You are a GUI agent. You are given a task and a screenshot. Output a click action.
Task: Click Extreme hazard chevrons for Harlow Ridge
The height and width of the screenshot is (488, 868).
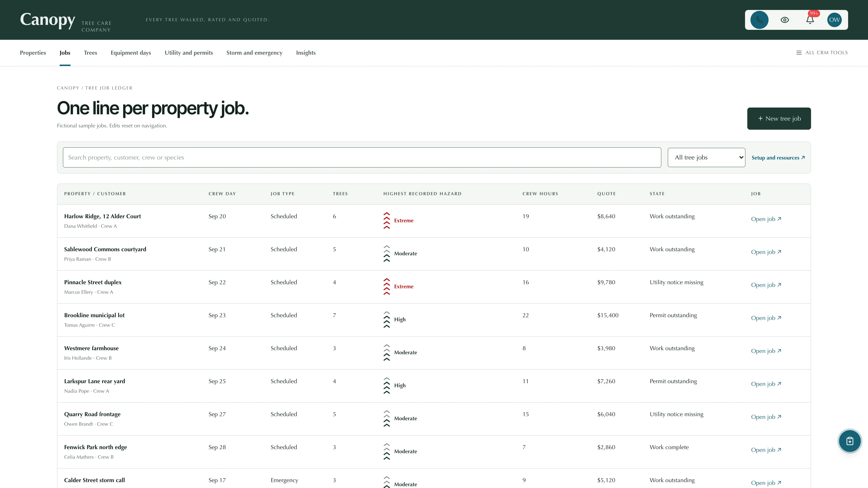tap(387, 221)
